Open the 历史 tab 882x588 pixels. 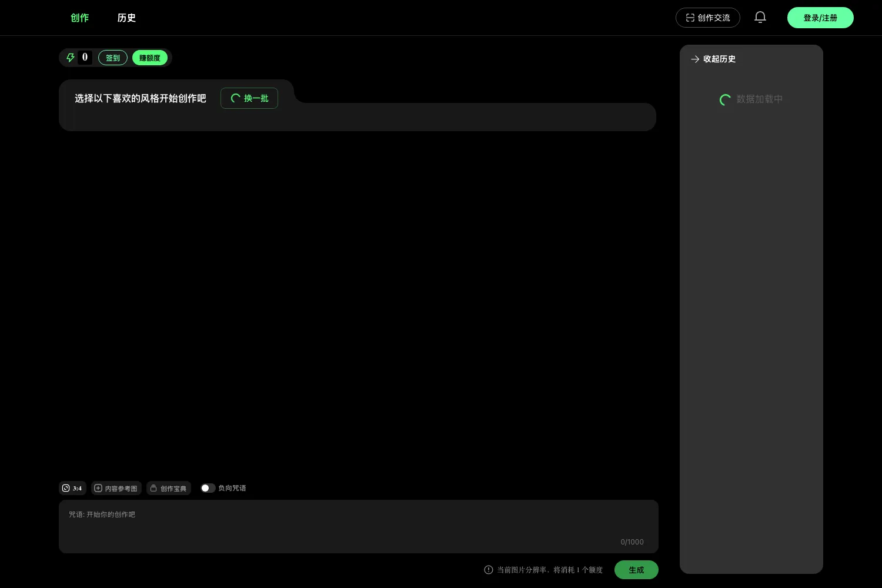pos(126,18)
